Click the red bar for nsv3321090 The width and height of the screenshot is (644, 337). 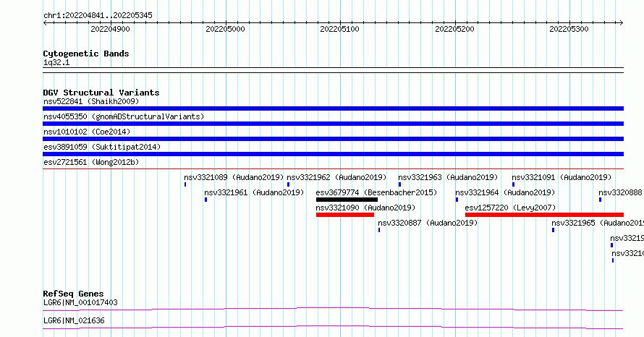pyautogui.click(x=345, y=215)
